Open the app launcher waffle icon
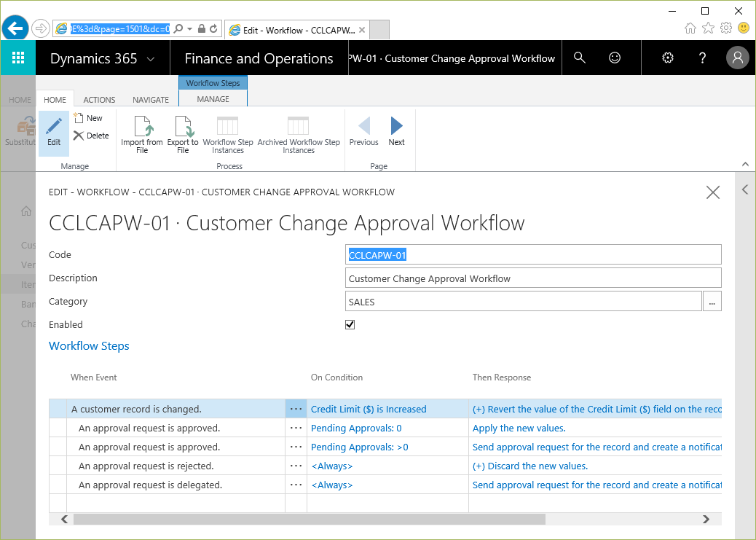 [x=18, y=58]
